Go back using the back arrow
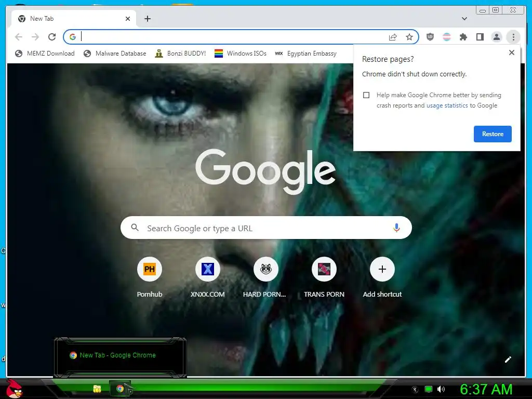Image resolution: width=532 pixels, height=399 pixels. pos(19,37)
